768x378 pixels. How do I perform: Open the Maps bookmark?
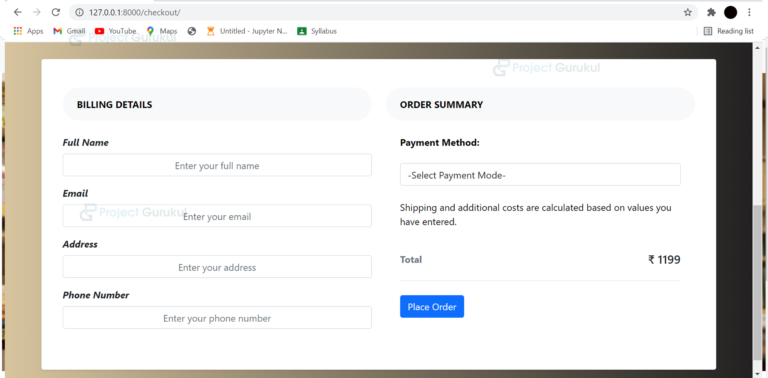tap(162, 31)
